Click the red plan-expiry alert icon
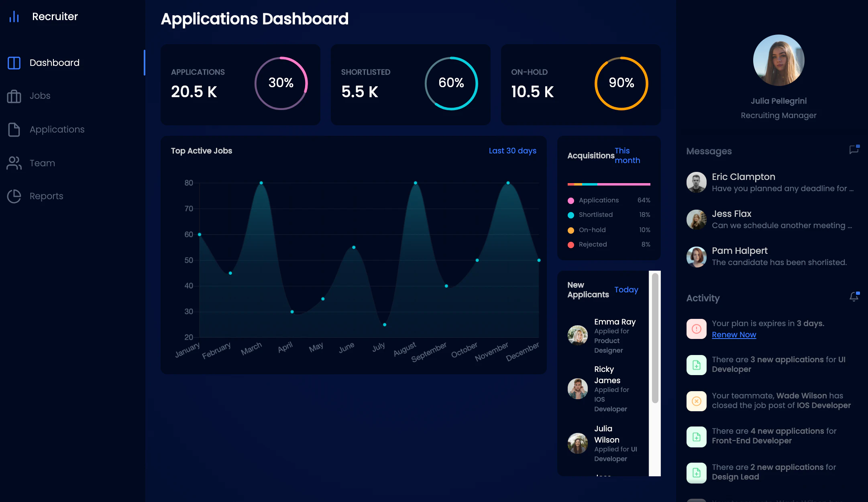The width and height of the screenshot is (868, 502). (697, 329)
